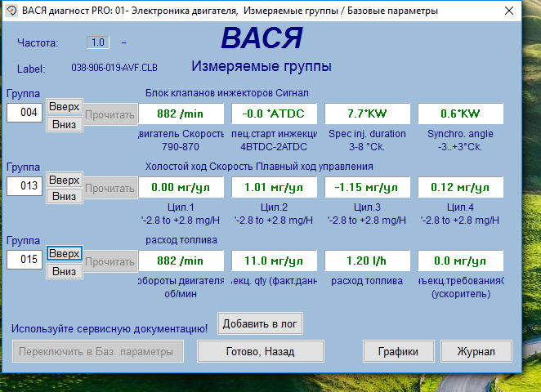Select the group 015 number field
Screen dimensions: 541x392
[x=25, y=261]
